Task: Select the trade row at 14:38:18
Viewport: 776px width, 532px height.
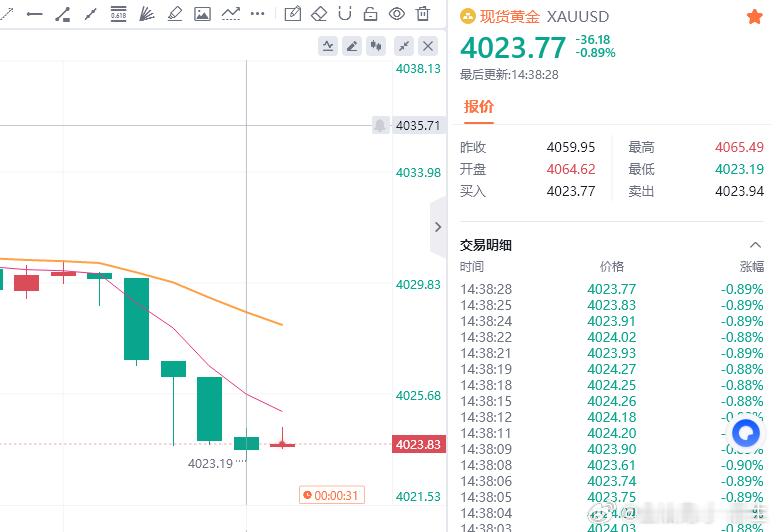Action: click(612, 385)
